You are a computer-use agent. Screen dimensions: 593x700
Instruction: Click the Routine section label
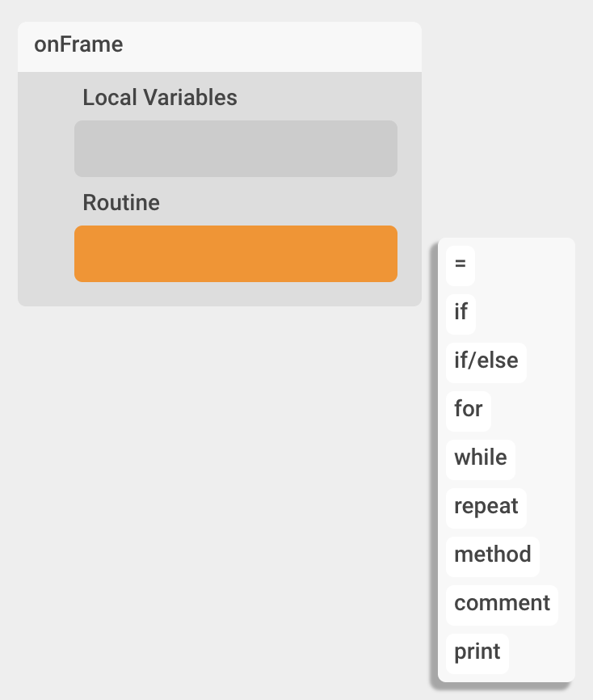(x=121, y=203)
